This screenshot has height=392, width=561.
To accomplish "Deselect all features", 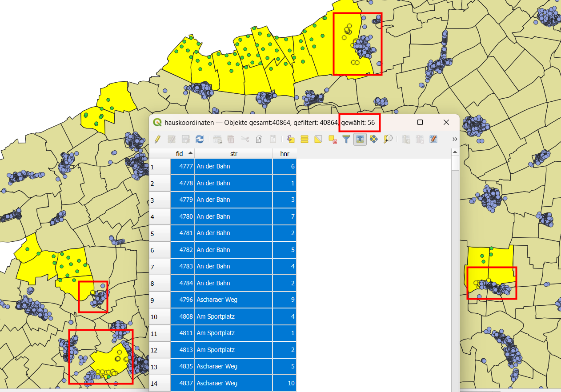I will pyautogui.click(x=333, y=139).
